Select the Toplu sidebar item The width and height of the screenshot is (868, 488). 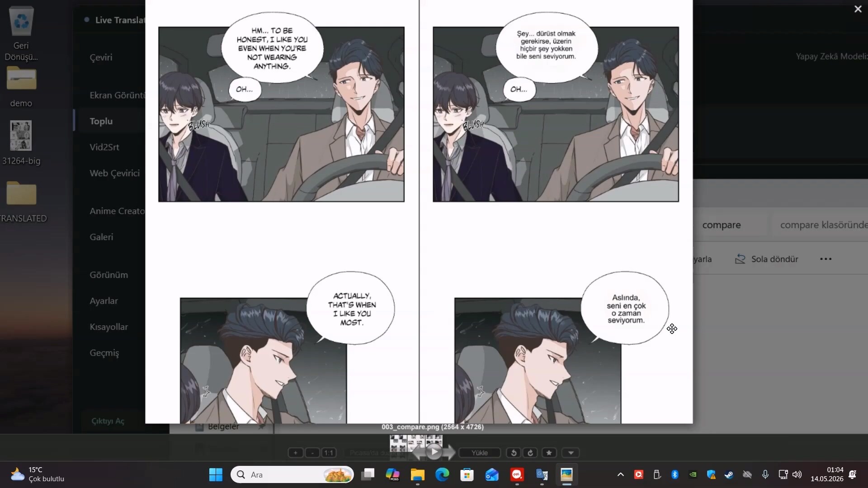click(x=101, y=121)
